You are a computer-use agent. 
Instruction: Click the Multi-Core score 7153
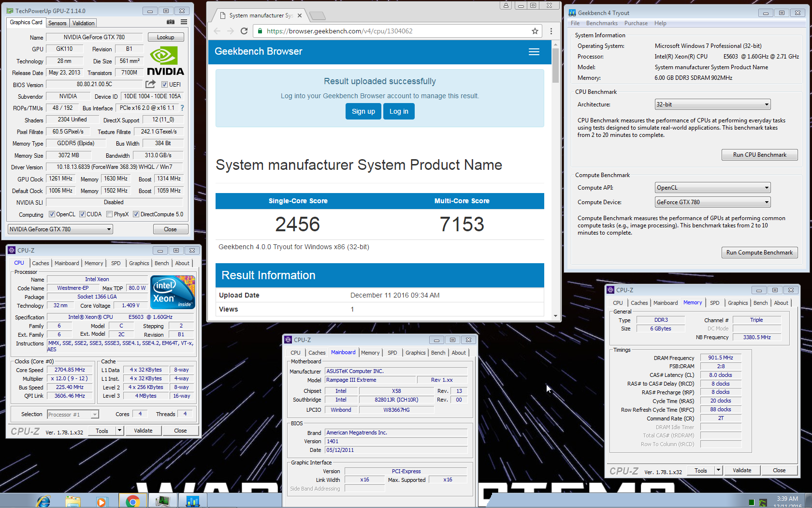[x=462, y=224]
